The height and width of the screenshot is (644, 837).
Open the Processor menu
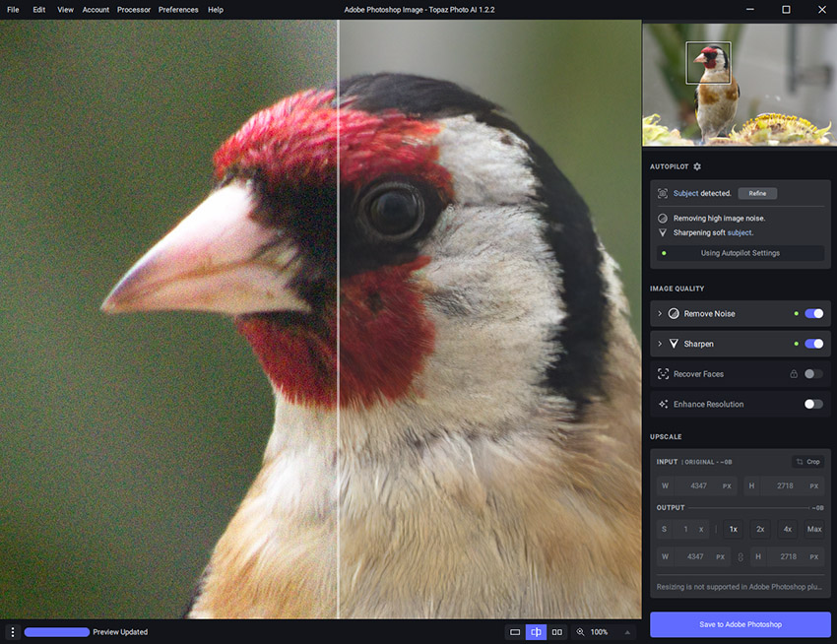[134, 10]
